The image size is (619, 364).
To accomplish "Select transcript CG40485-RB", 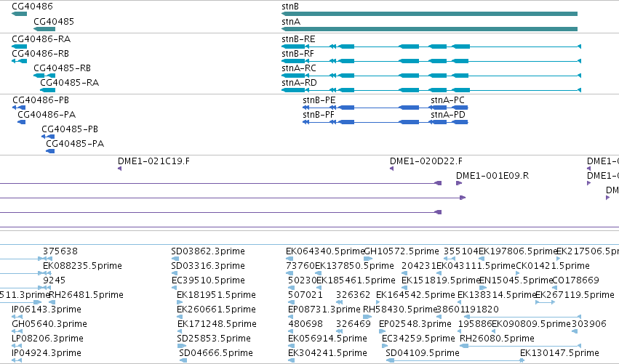I will pyautogui.click(x=62, y=68).
